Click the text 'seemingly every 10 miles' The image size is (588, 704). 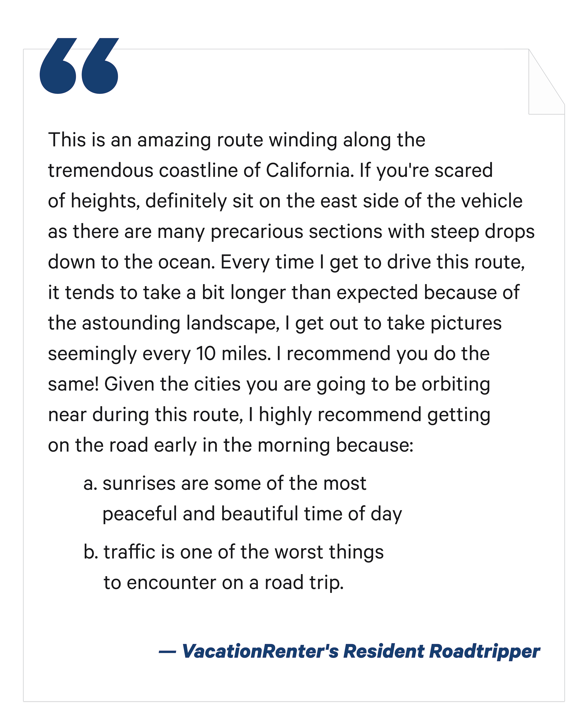click(x=159, y=353)
